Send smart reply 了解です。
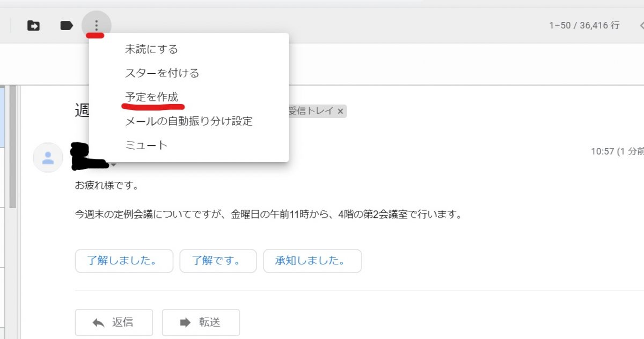Screen dimensions: 644x339 pos(218,261)
